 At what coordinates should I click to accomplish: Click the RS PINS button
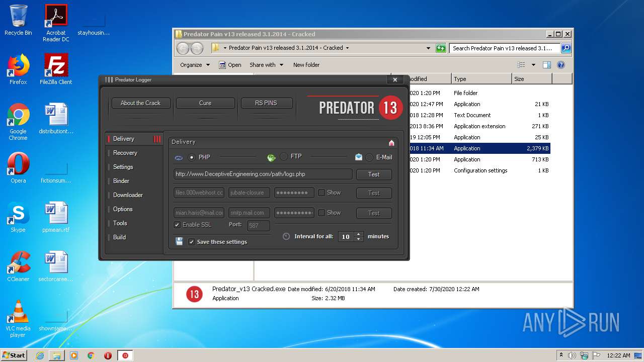click(x=266, y=103)
